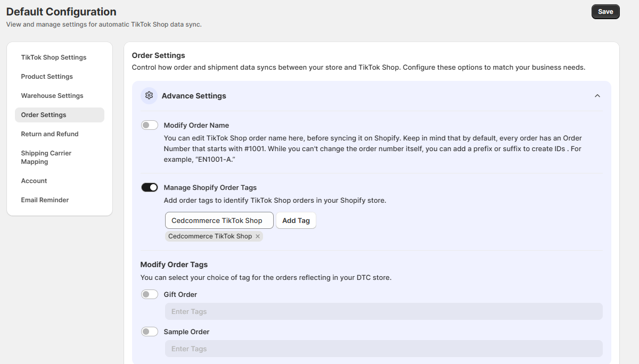Open Warehouse Settings from sidebar
Image resolution: width=639 pixels, height=364 pixels.
[52, 96]
